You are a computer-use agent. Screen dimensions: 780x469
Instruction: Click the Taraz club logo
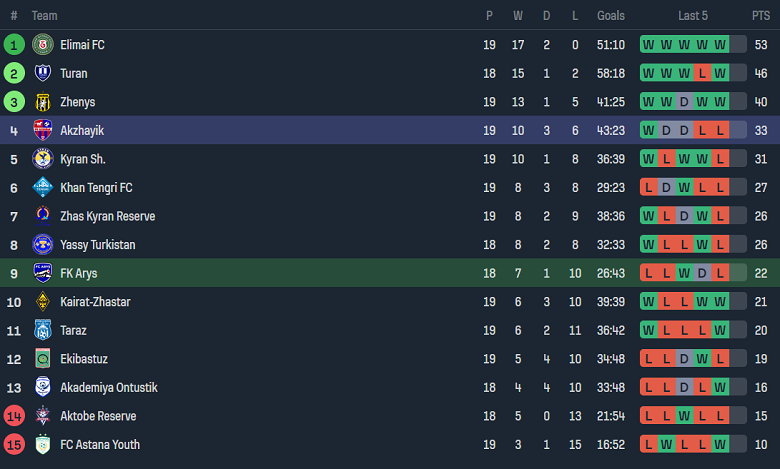(x=42, y=330)
